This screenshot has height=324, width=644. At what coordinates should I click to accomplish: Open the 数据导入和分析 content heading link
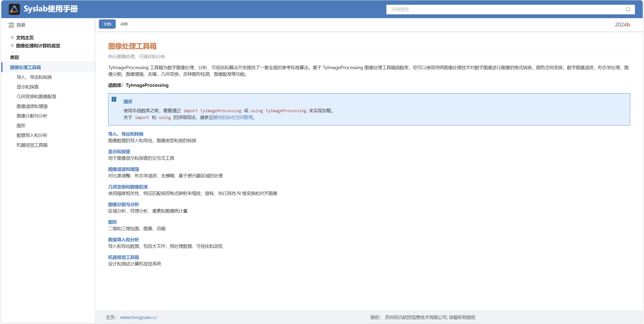point(124,240)
